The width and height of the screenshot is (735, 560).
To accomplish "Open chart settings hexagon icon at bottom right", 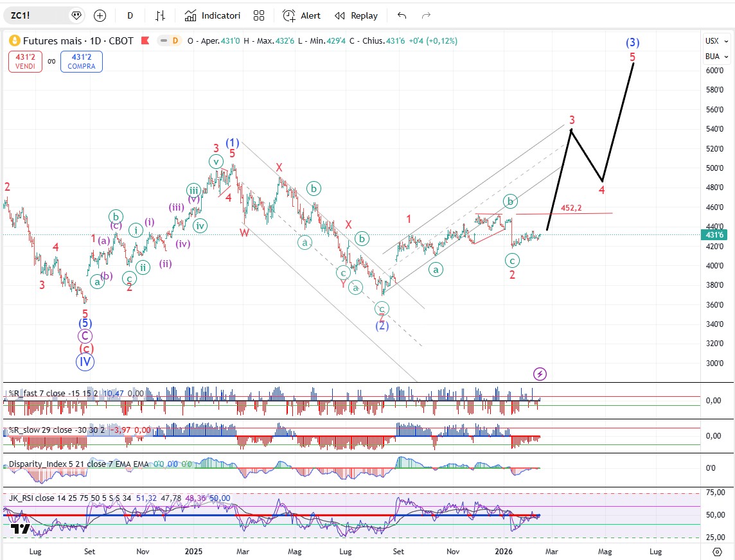I will [x=717, y=552].
